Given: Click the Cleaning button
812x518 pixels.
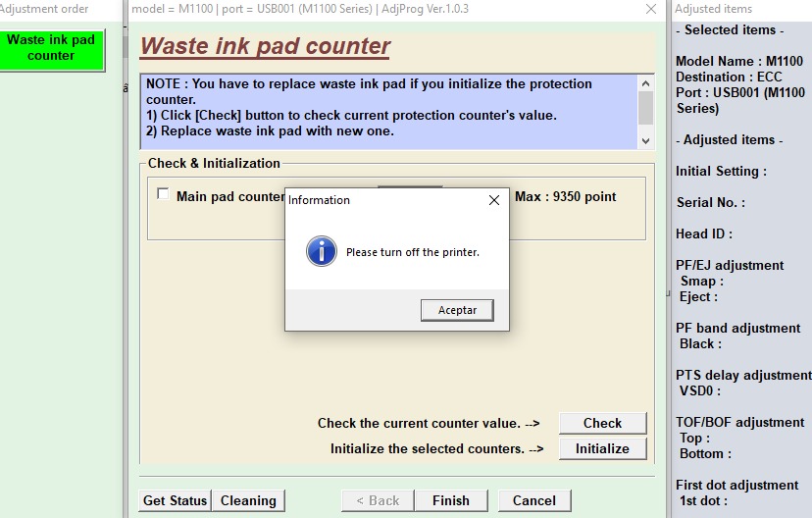Looking at the screenshot, I should coord(248,500).
